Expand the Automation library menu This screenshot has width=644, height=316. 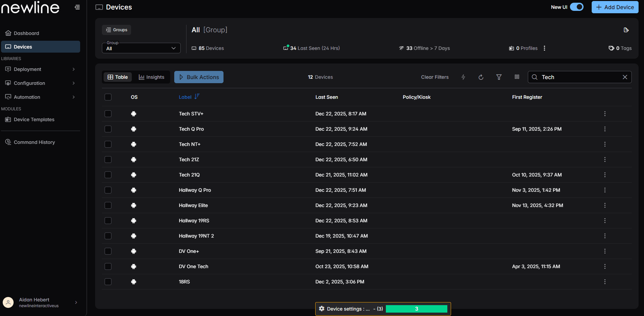click(40, 97)
